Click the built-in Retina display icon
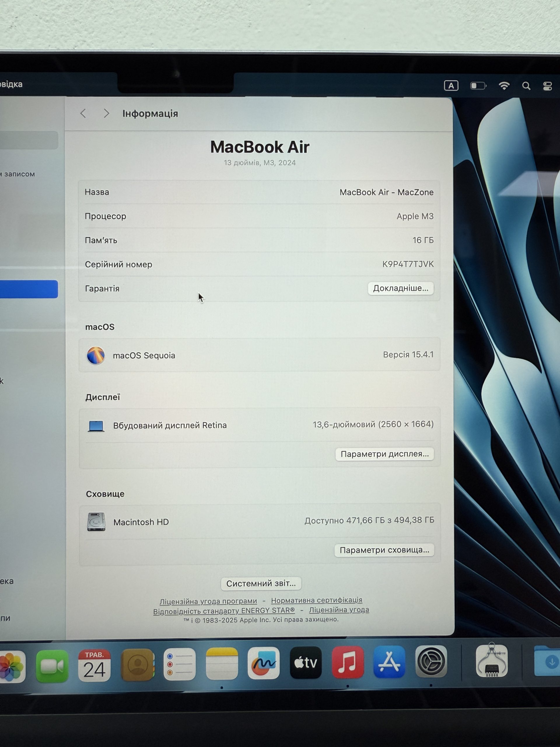 click(96, 426)
